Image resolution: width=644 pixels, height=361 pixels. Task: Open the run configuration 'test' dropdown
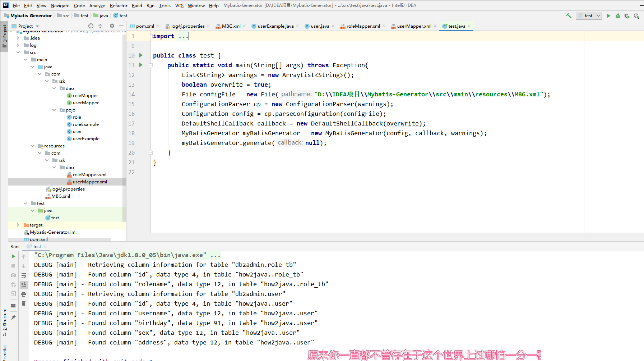click(589, 16)
